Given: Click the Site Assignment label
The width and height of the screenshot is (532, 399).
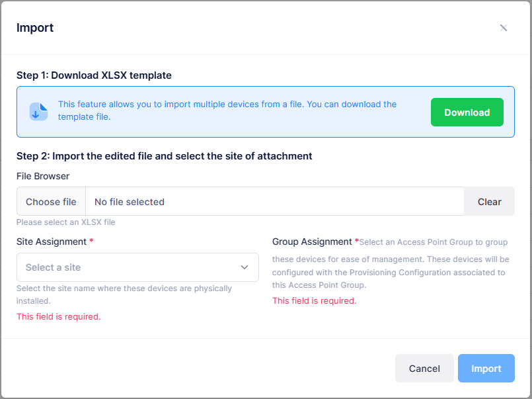Looking at the screenshot, I should [x=52, y=242].
